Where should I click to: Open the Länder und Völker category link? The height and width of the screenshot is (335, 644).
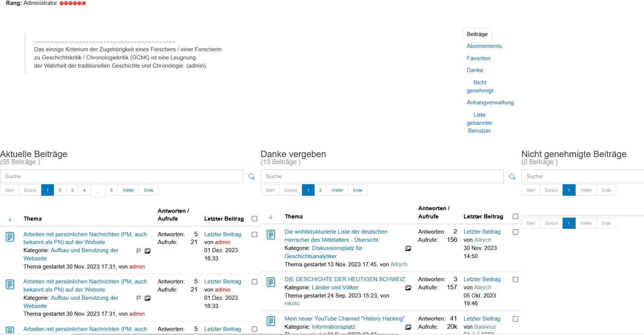[x=335, y=287]
